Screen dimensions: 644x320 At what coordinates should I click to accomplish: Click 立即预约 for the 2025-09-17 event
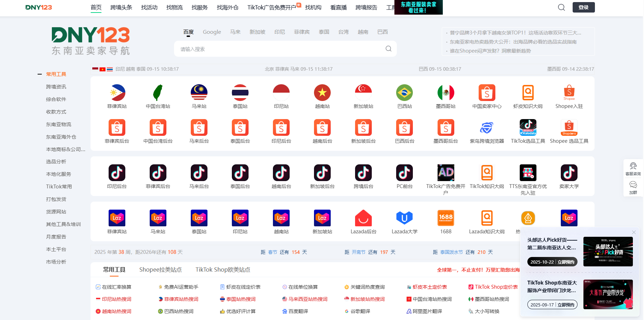tap(566, 305)
